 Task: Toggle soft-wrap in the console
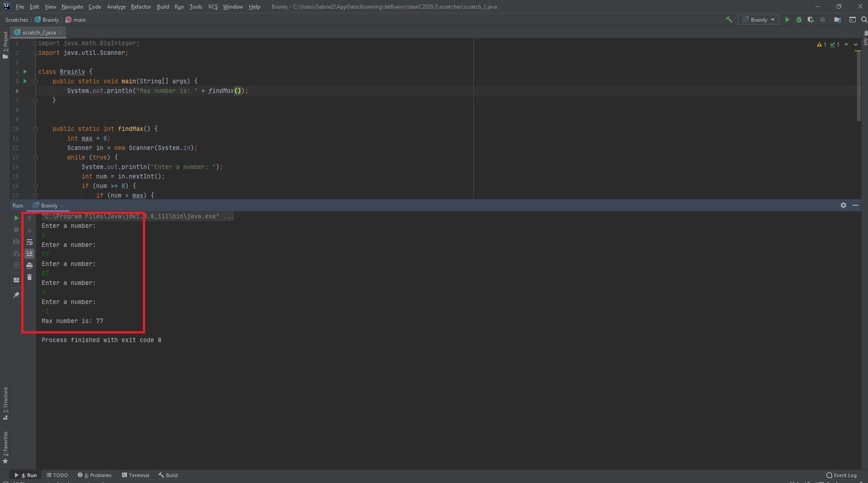click(x=29, y=242)
